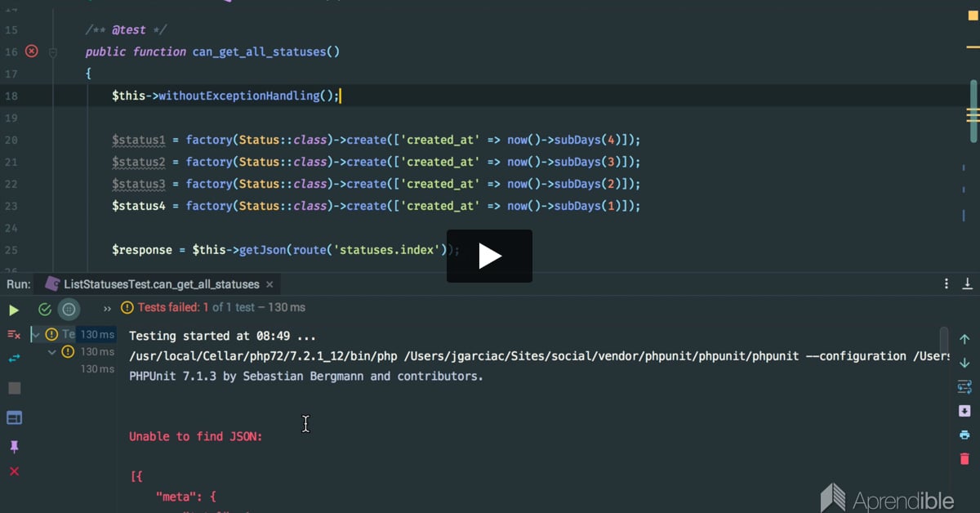Image resolution: width=980 pixels, height=513 pixels.
Task: Click Rerun Failed Tests icon
Action: [x=14, y=334]
